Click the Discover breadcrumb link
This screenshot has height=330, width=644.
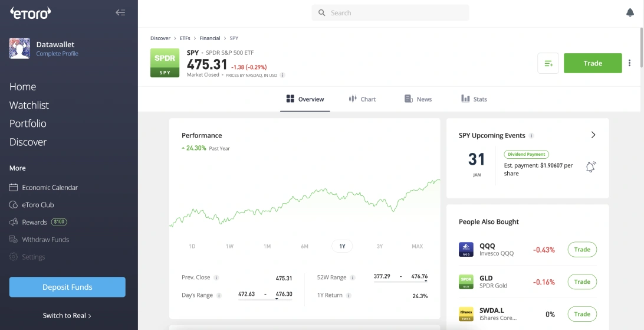pyautogui.click(x=160, y=38)
